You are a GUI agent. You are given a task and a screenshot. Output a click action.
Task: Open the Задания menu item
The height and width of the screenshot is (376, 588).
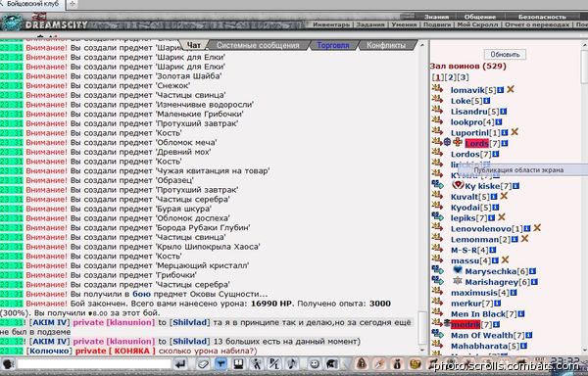point(370,24)
